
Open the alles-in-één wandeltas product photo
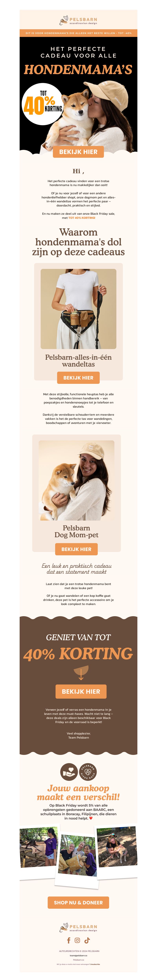[x=78, y=309]
